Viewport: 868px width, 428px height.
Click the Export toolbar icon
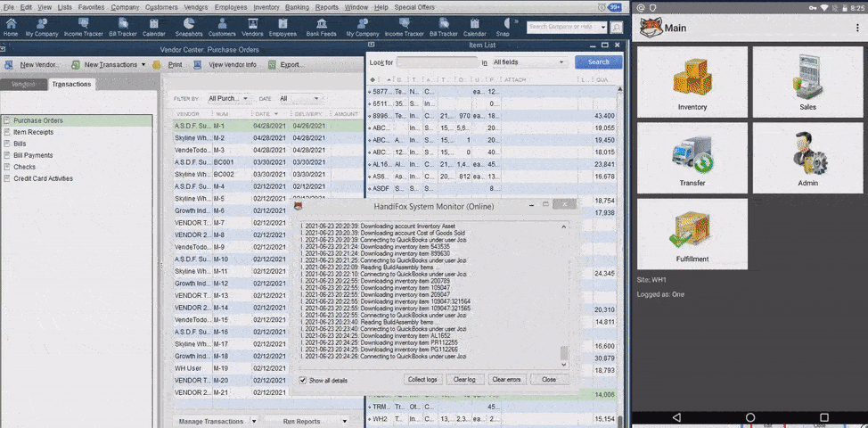[272, 65]
